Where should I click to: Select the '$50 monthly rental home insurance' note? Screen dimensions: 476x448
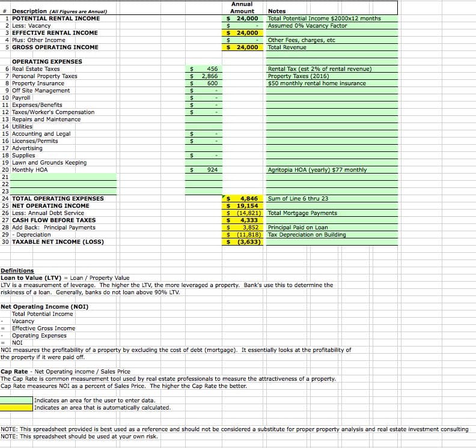click(317, 83)
